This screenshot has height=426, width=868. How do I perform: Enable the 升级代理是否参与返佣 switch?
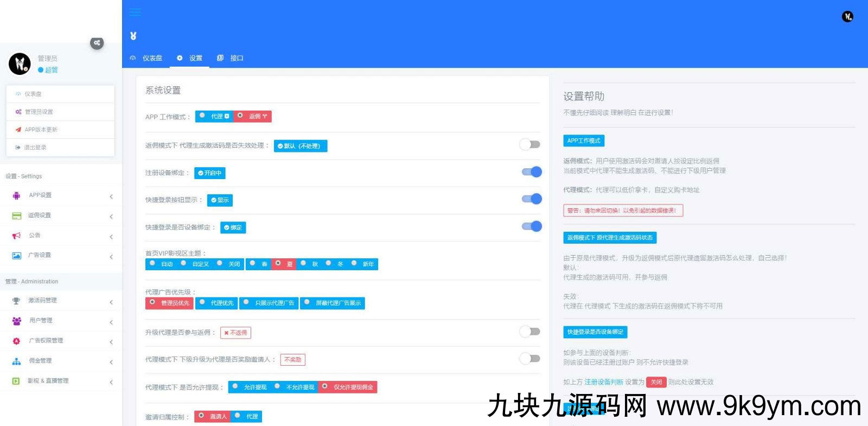click(530, 332)
